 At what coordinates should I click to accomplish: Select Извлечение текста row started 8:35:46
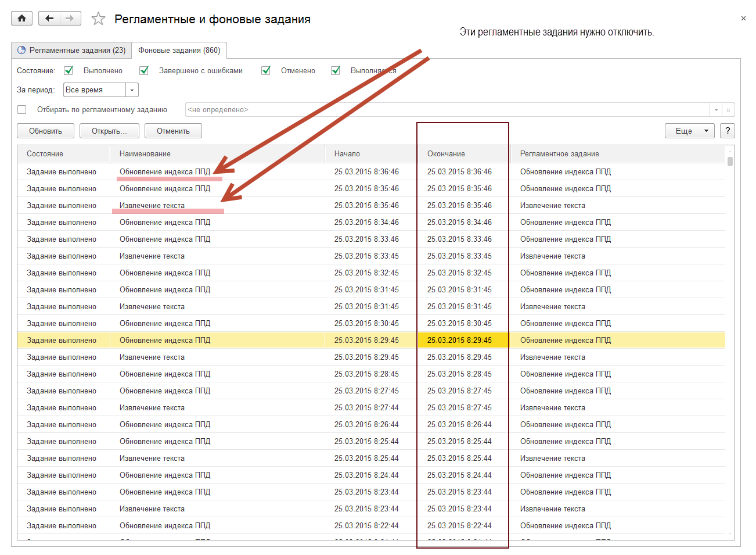371,205
